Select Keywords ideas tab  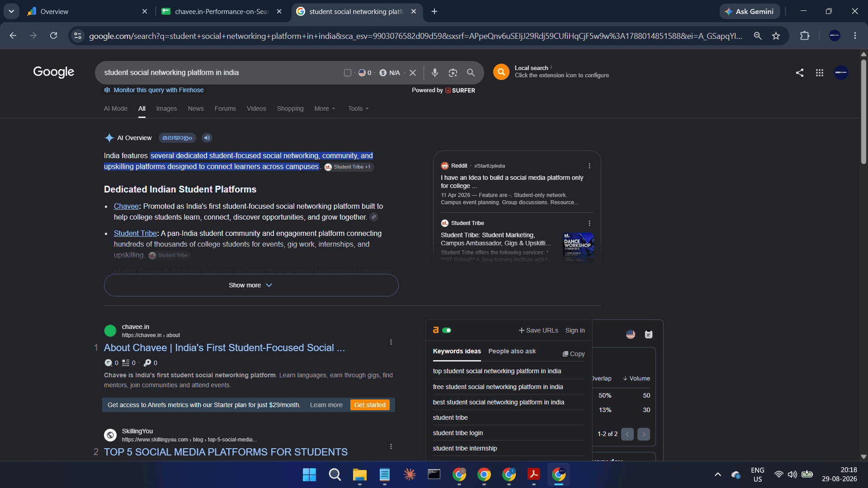(457, 351)
